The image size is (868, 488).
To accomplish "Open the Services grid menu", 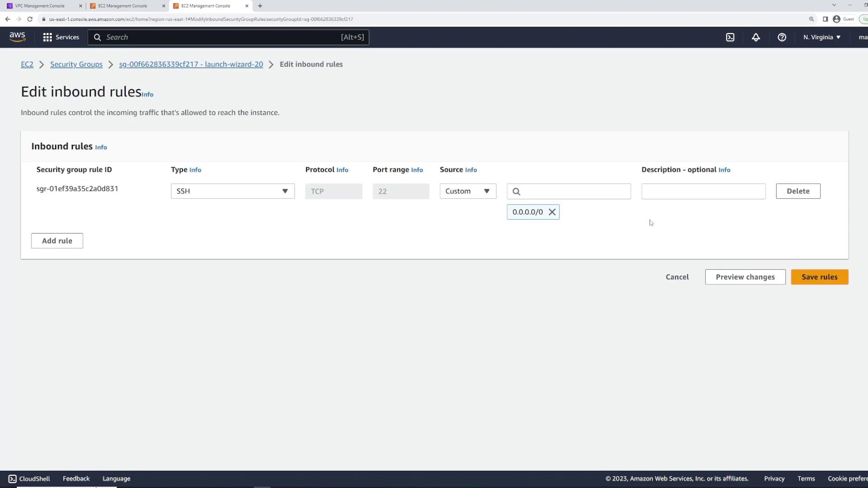I will (x=61, y=38).
